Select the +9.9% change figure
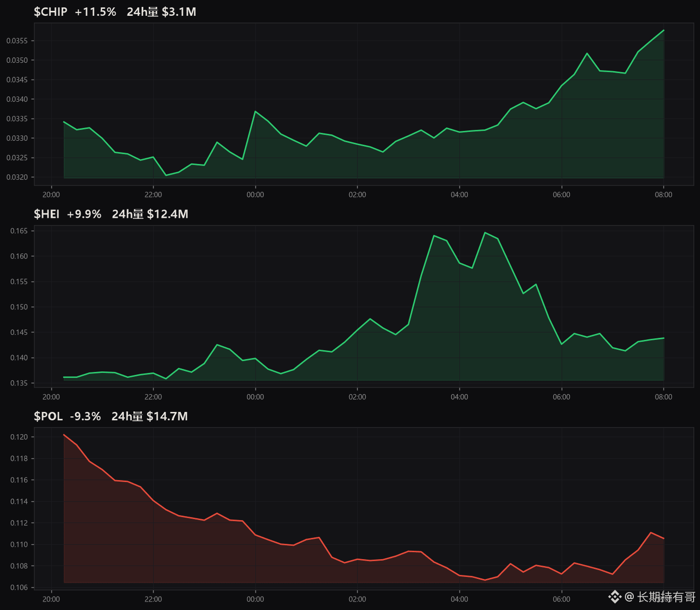The image size is (700, 610). [x=84, y=214]
